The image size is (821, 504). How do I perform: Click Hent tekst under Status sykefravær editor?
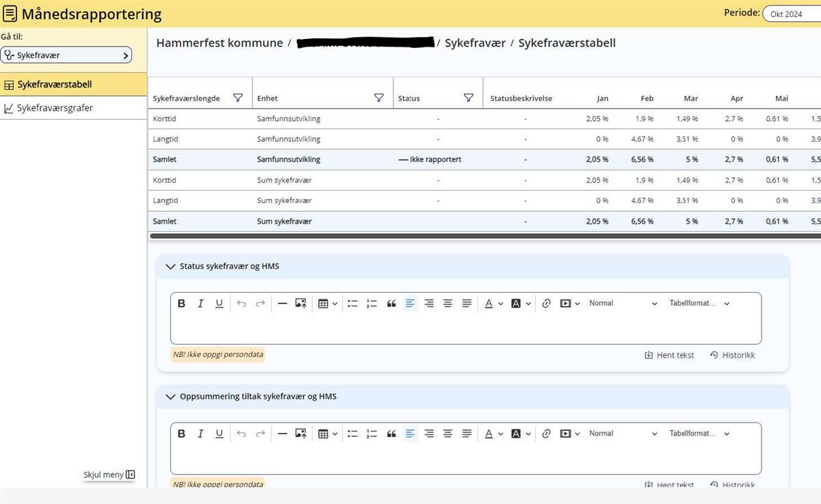(x=669, y=355)
